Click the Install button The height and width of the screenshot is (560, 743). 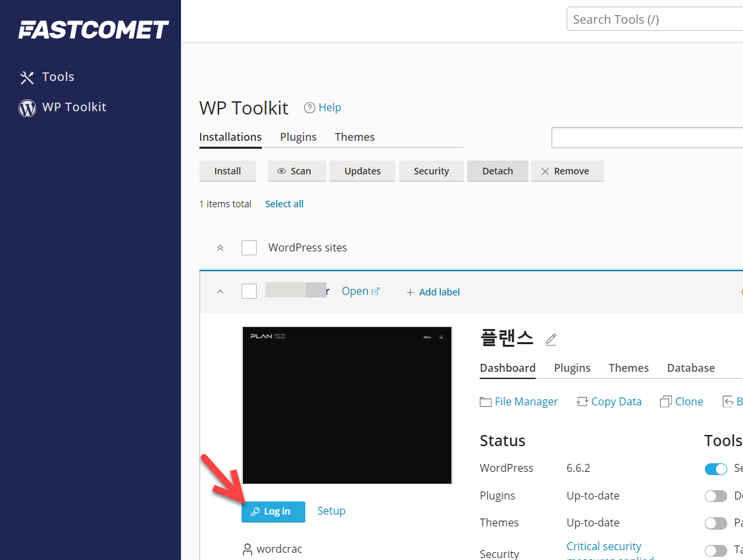[x=228, y=171]
